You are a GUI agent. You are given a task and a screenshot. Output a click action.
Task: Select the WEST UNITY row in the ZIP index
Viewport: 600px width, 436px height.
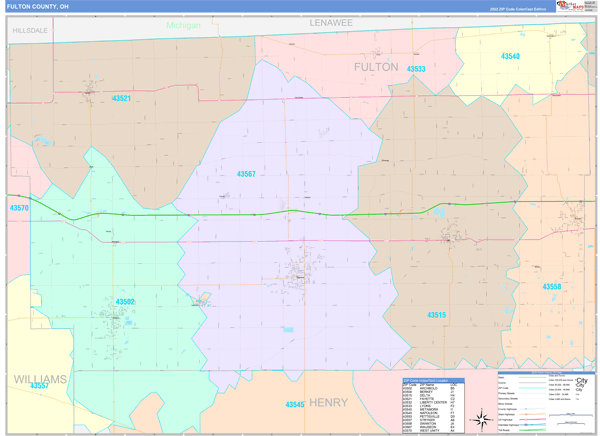pos(430,431)
